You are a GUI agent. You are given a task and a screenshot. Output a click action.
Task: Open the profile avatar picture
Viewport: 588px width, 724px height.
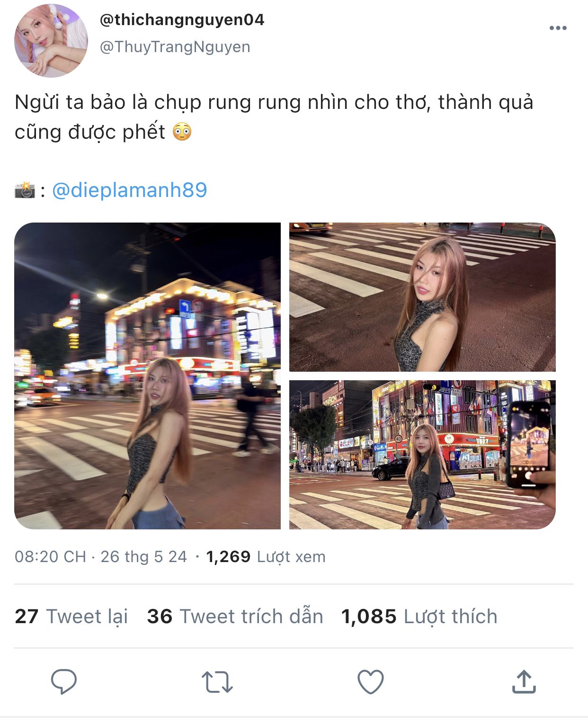pyautogui.click(x=51, y=41)
